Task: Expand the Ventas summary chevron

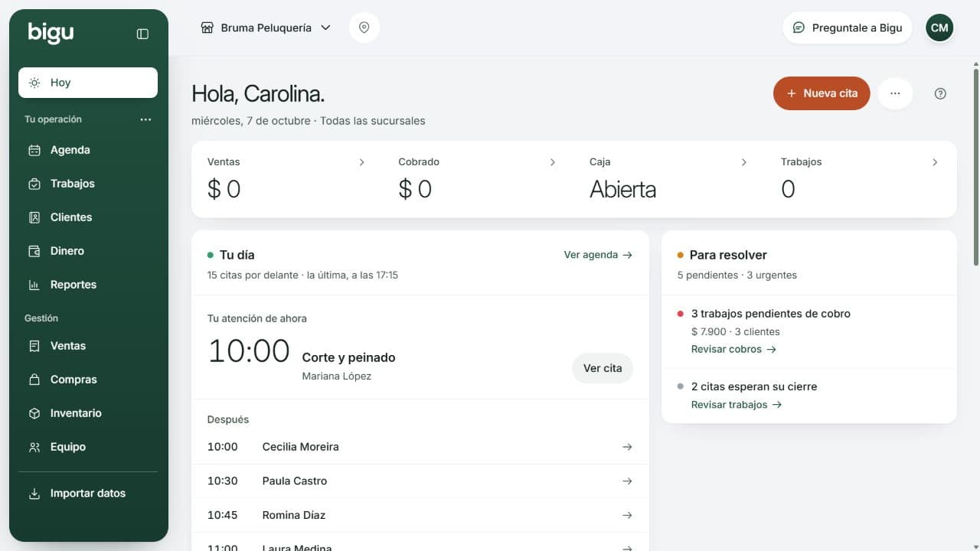Action: click(362, 162)
